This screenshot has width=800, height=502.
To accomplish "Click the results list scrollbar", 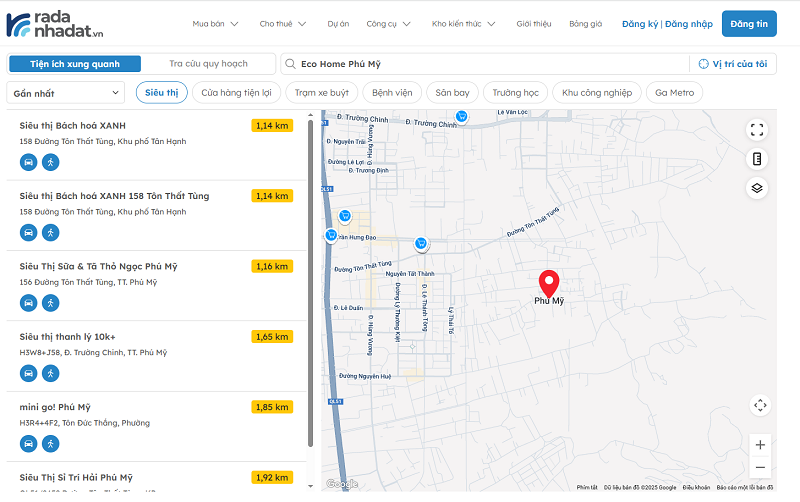I will (310, 283).
